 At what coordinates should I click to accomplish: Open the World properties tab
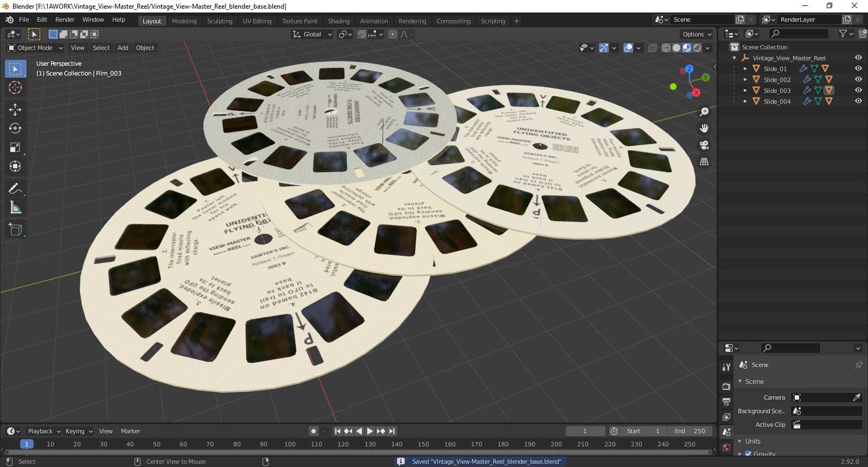pos(726,447)
